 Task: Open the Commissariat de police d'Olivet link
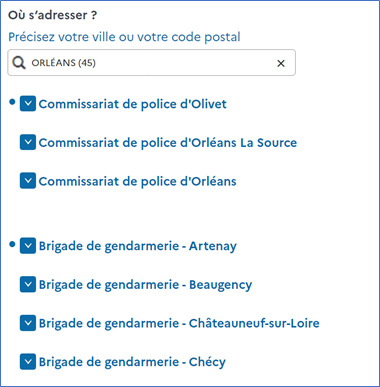coord(133,104)
